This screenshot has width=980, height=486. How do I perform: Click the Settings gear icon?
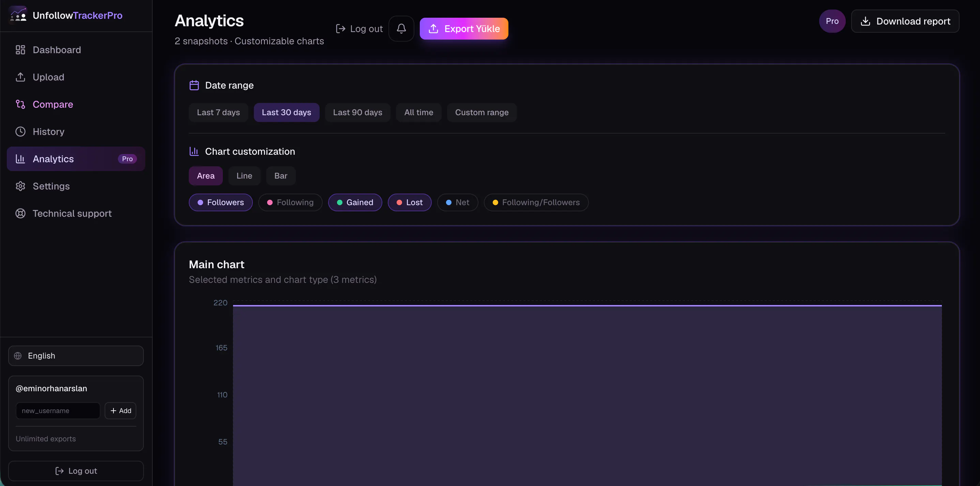(x=20, y=186)
